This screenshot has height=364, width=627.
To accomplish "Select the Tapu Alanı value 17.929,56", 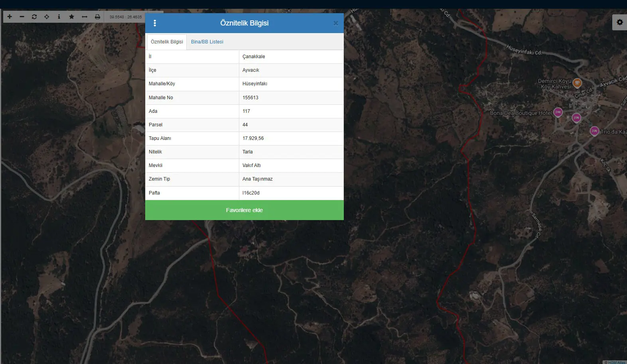I will click(x=291, y=138).
